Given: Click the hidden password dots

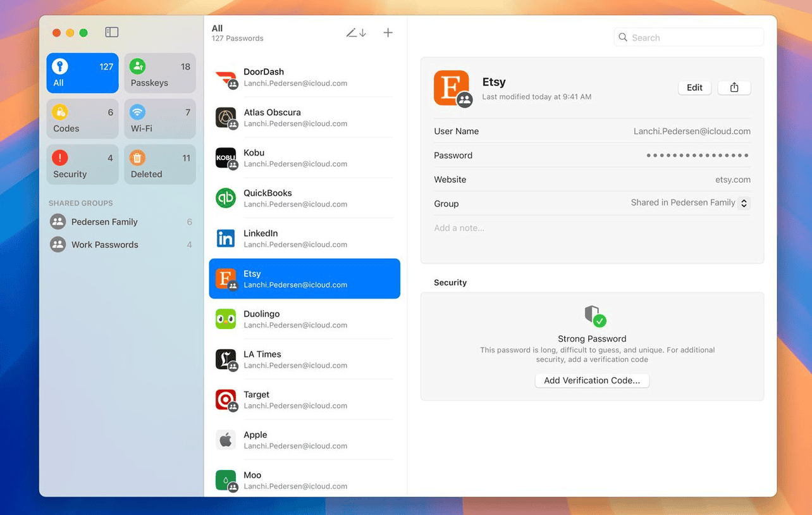Looking at the screenshot, I should [x=698, y=156].
